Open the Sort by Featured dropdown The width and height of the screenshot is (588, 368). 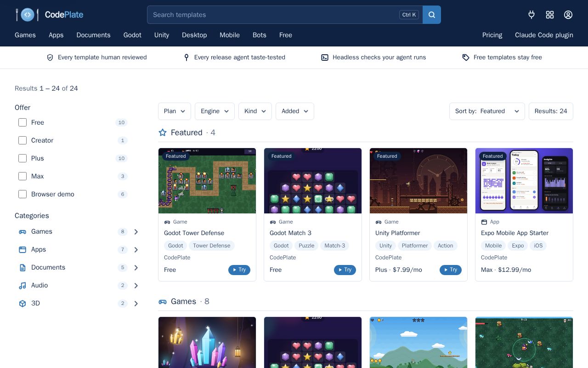click(x=487, y=111)
